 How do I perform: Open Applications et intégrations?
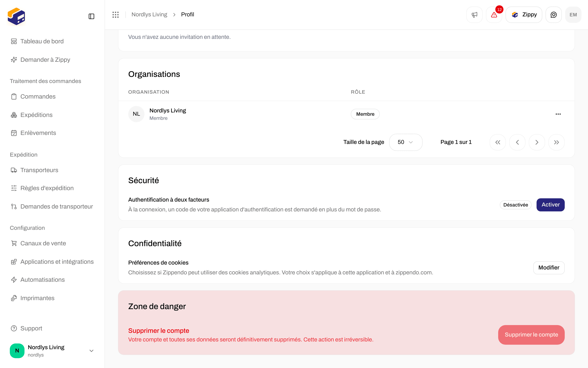click(x=52, y=262)
